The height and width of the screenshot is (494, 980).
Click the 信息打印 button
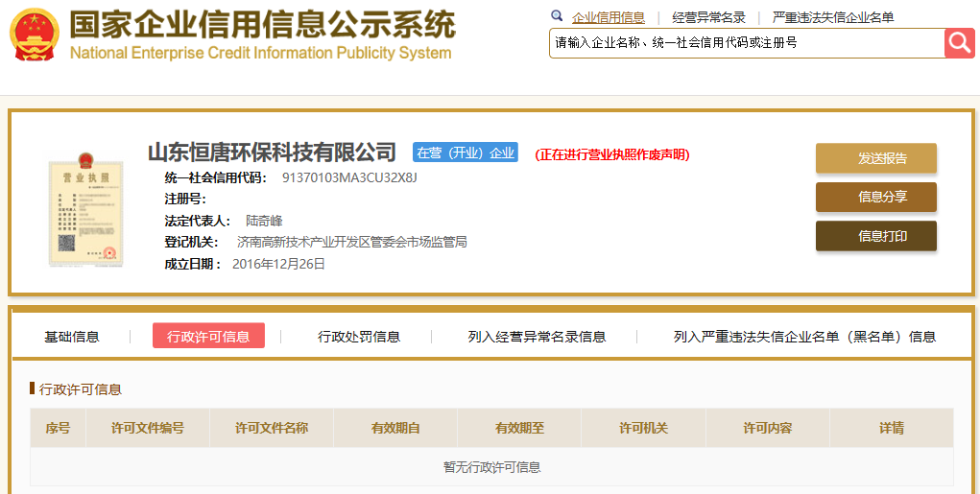[x=876, y=236]
